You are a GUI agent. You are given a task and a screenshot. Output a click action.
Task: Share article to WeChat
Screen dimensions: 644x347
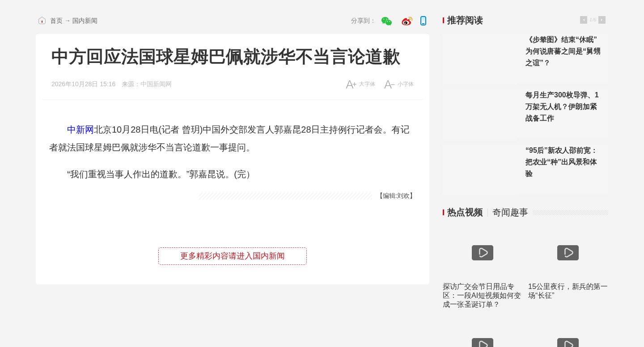pyautogui.click(x=386, y=21)
